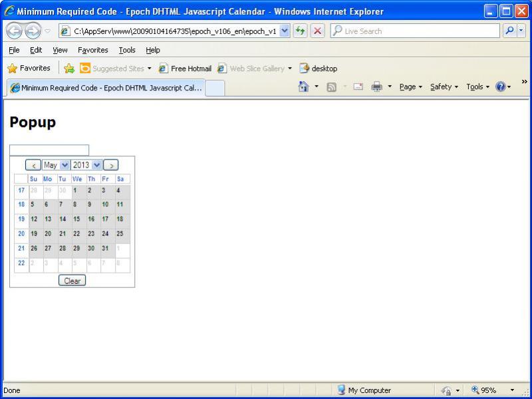Open the Edit menu
The height and width of the screenshot is (399, 532).
[36, 51]
